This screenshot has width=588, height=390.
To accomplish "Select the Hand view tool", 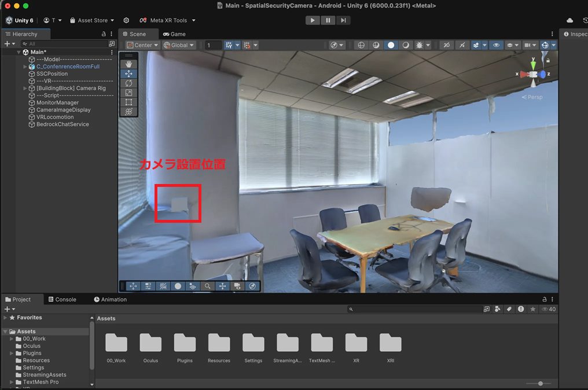I will coord(128,64).
